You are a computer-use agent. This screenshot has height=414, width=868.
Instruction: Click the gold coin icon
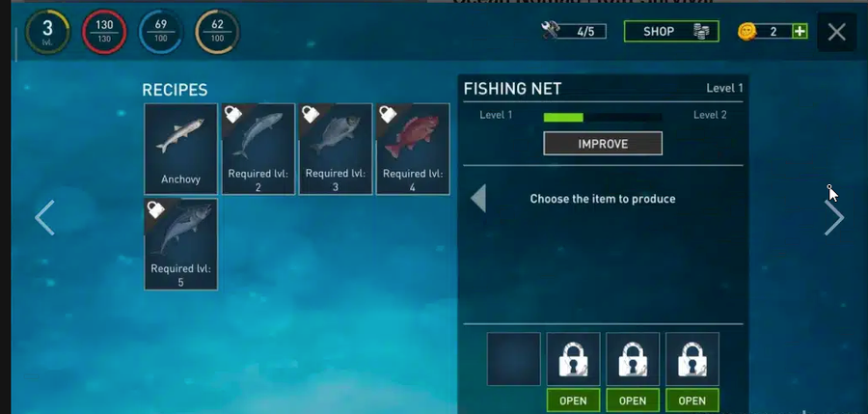[x=746, y=32]
